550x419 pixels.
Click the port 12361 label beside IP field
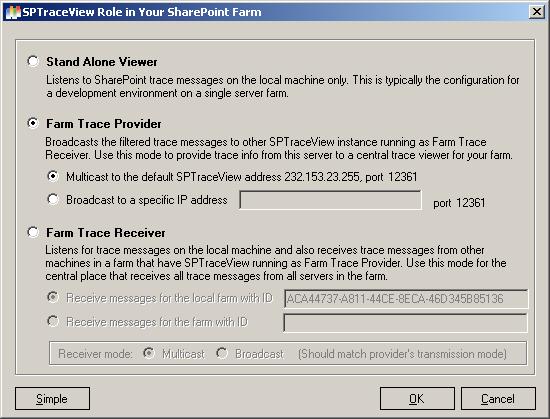[459, 203]
